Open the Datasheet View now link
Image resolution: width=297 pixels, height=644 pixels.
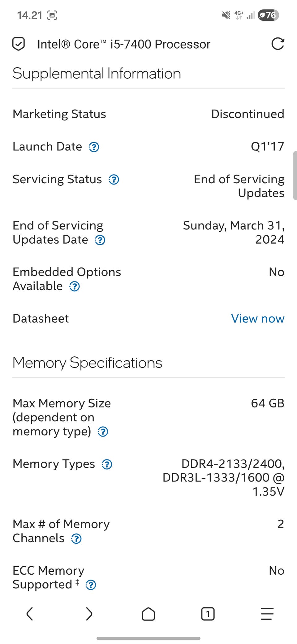257,319
